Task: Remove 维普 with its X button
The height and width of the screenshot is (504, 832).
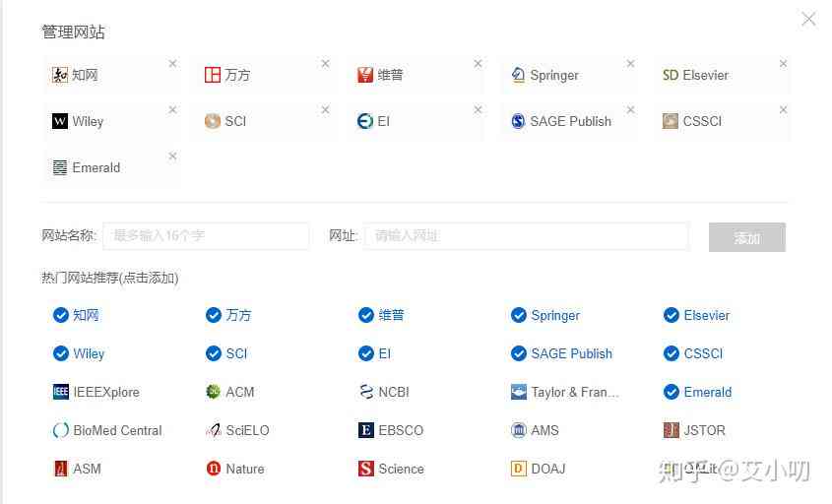Action: [x=479, y=64]
